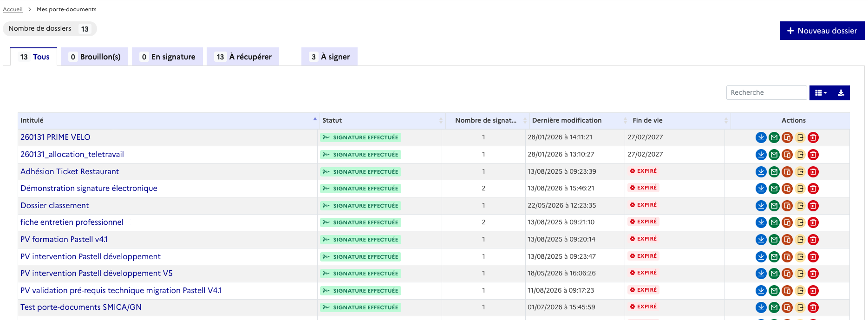Download PV intervention Pastell développement dossier
This screenshot has height=320, width=868.
click(761, 257)
